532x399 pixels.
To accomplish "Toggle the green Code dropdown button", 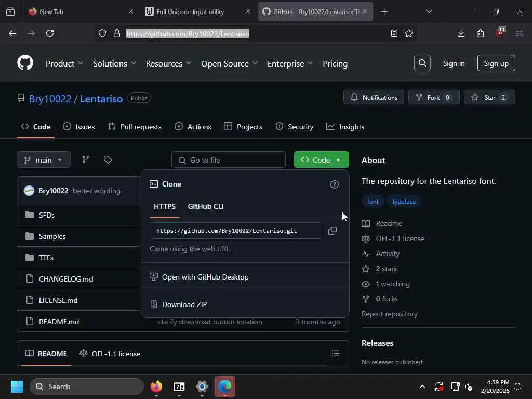I will tap(321, 160).
